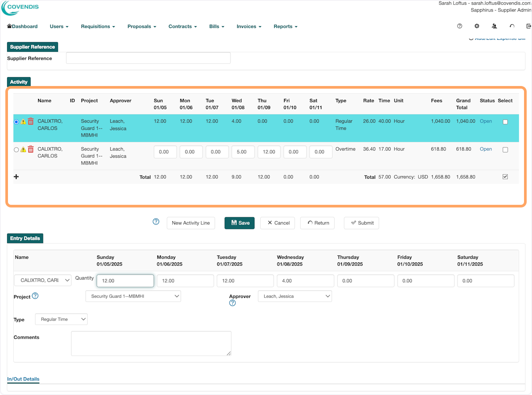Uncheck the Total row select checkbox

505,176
